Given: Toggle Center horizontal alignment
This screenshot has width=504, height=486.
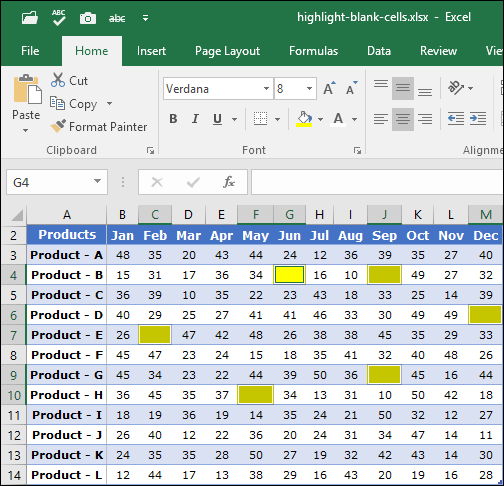Looking at the screenshot, I should point(403,119).
